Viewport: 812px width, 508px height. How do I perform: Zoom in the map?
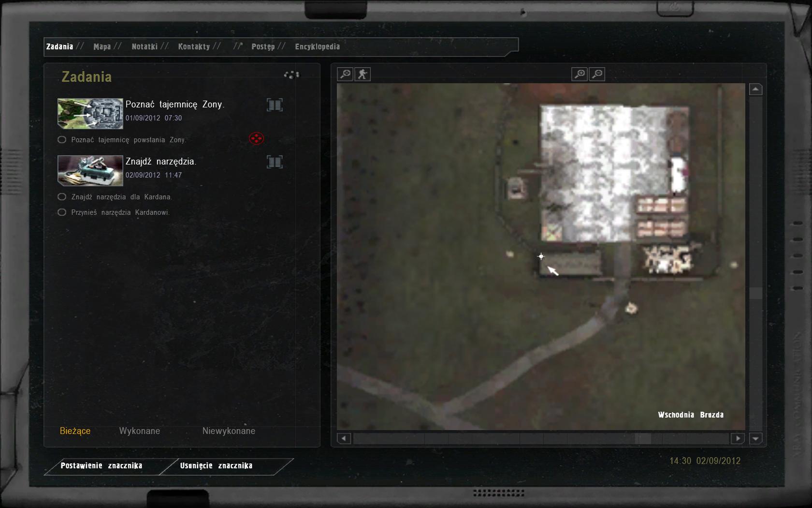point(580,74)
